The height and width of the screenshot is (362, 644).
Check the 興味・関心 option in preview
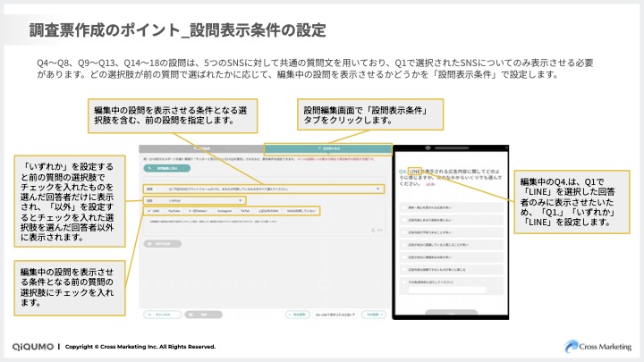tap(404, 207)
